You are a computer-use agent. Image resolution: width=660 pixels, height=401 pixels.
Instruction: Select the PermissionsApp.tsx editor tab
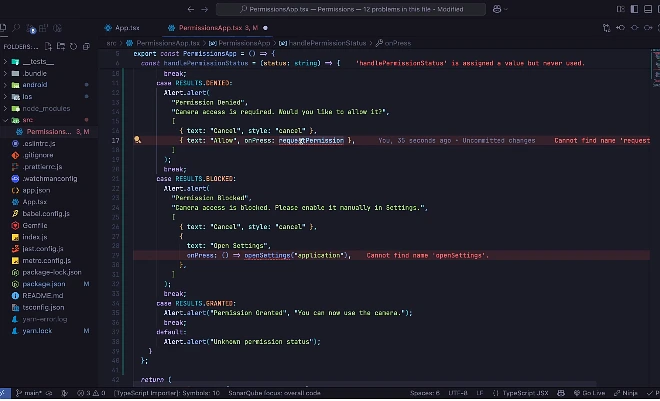coord(211,28)
